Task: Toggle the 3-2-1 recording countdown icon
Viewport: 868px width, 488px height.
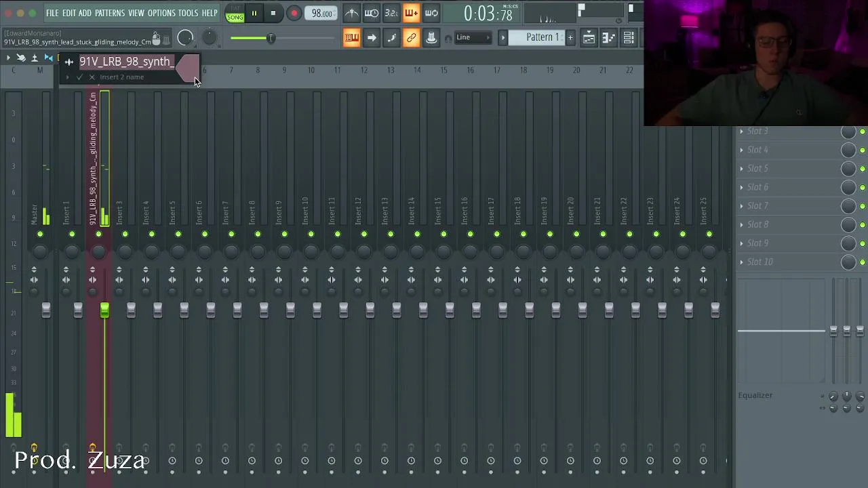Action: (391, 13)
